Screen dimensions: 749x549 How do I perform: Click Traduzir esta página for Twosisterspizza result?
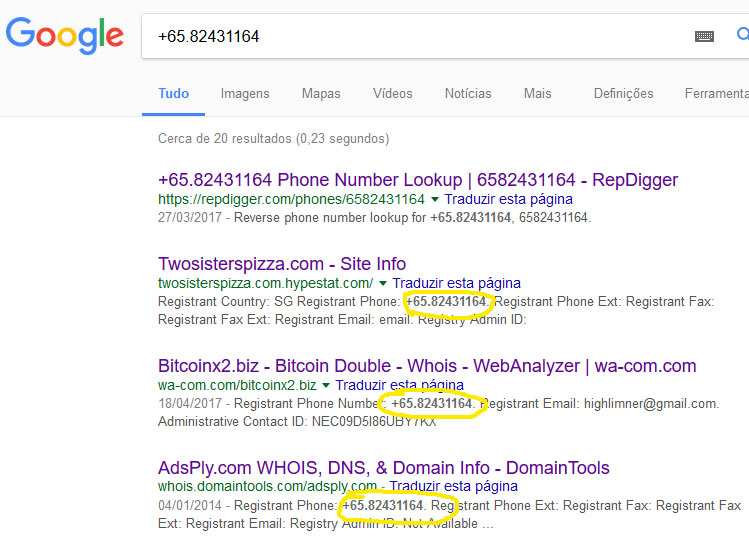tap(457, 283)
